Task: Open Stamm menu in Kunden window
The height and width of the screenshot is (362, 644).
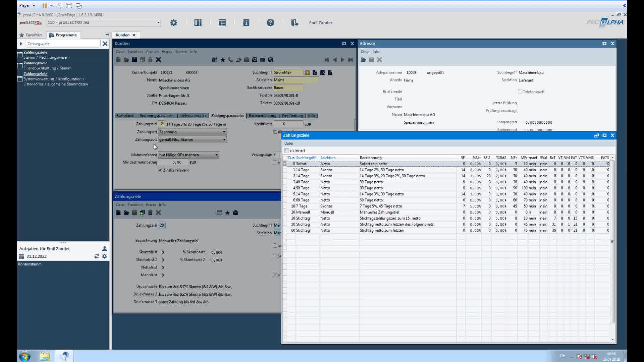Action: [x=181, y=52]
